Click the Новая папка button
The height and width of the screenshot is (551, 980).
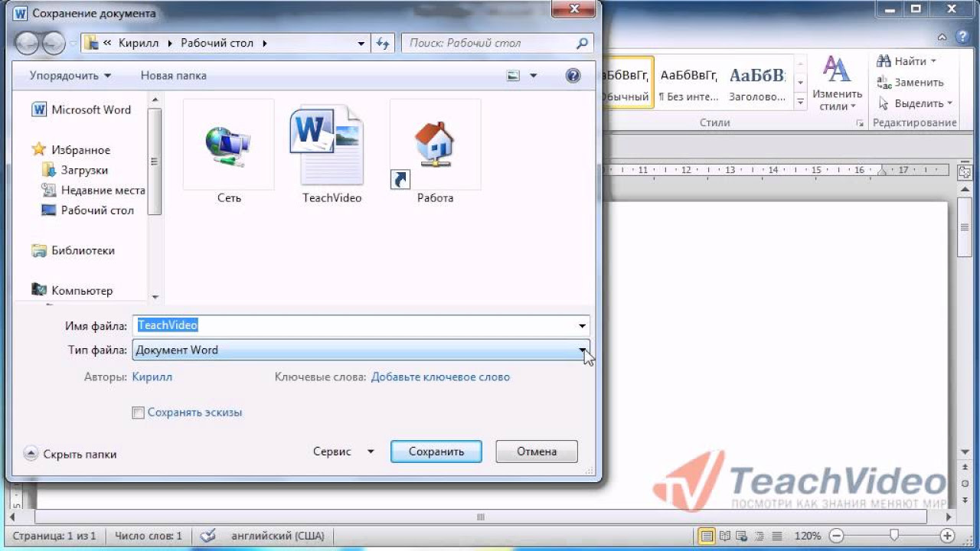(x=173, y=76)
